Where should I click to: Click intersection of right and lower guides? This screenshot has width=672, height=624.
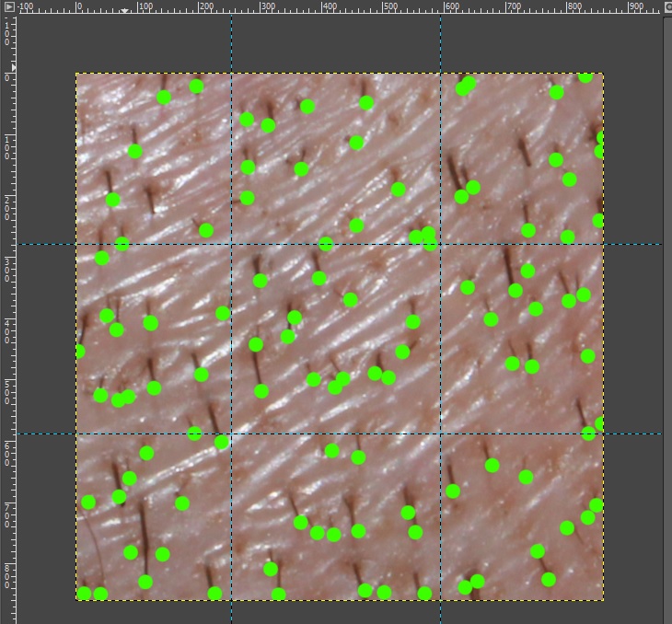tap(440, 433)
